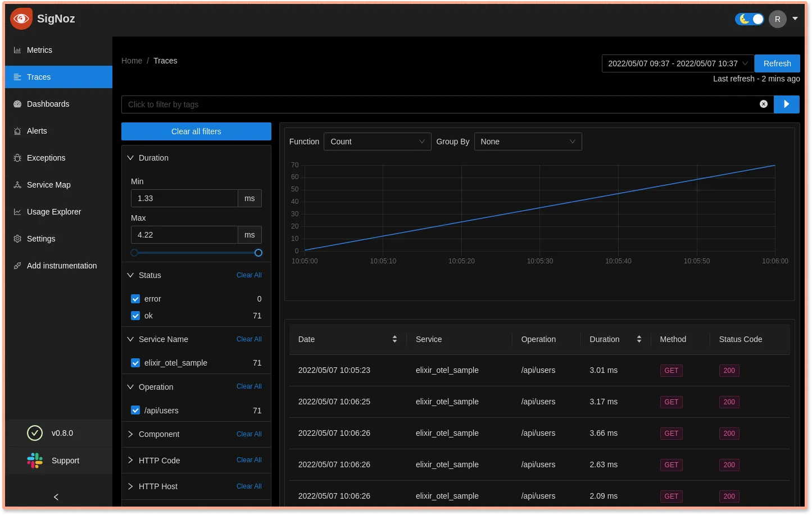Click the SigNoz eye logo
The width and height of the screenshot is (812, 515).
pos(21,19)
